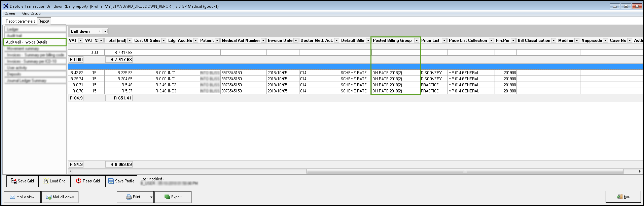Switch to the Report parameters tab
This screenshot has width=644, height=206.
coord(20,21)
